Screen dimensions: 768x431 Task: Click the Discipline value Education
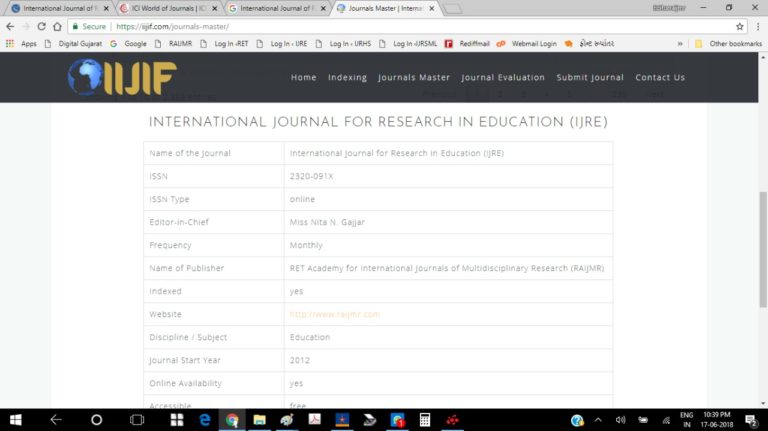310,337
